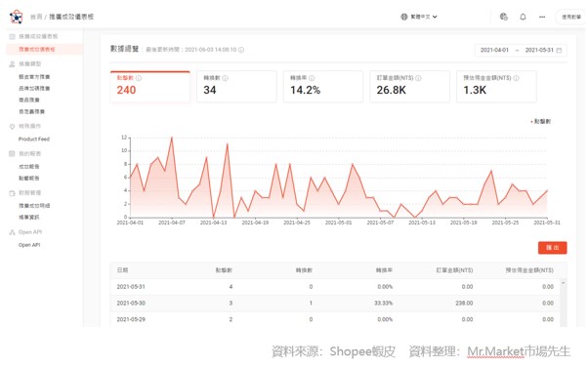Open the highlighted 推廣成效儀表板 sidebar item
The image size is (588, 367).
44,49
